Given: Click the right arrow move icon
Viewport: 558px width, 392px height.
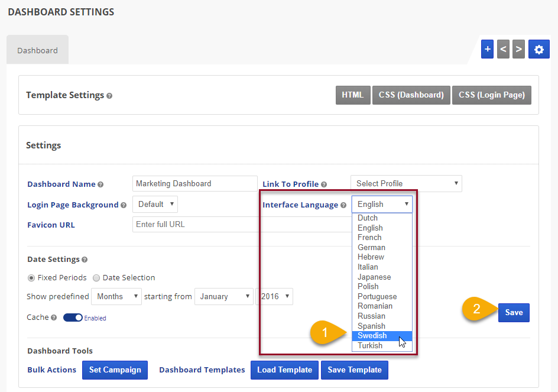Looking at the screenshot, I should 518,50.
